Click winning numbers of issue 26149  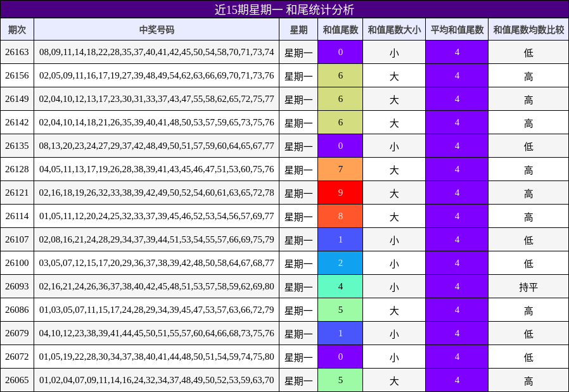(157, 99)
